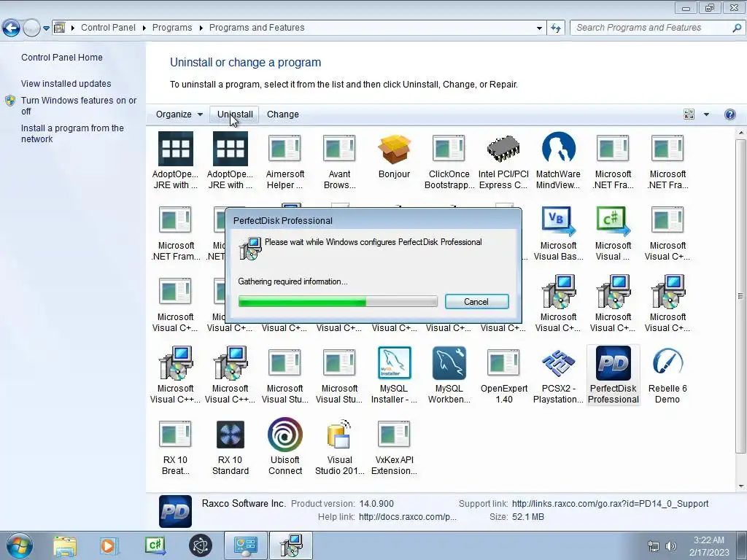Click the Uninstall toolbar button

coord(234,114)
